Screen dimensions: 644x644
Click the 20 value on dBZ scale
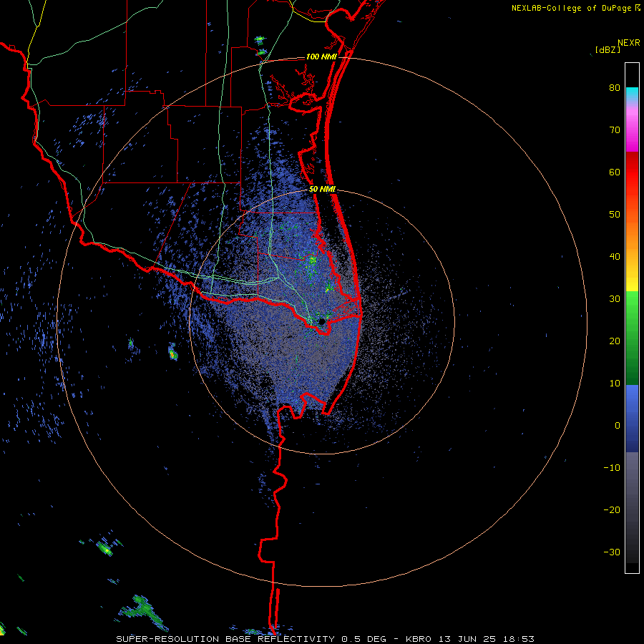[615, 341]
